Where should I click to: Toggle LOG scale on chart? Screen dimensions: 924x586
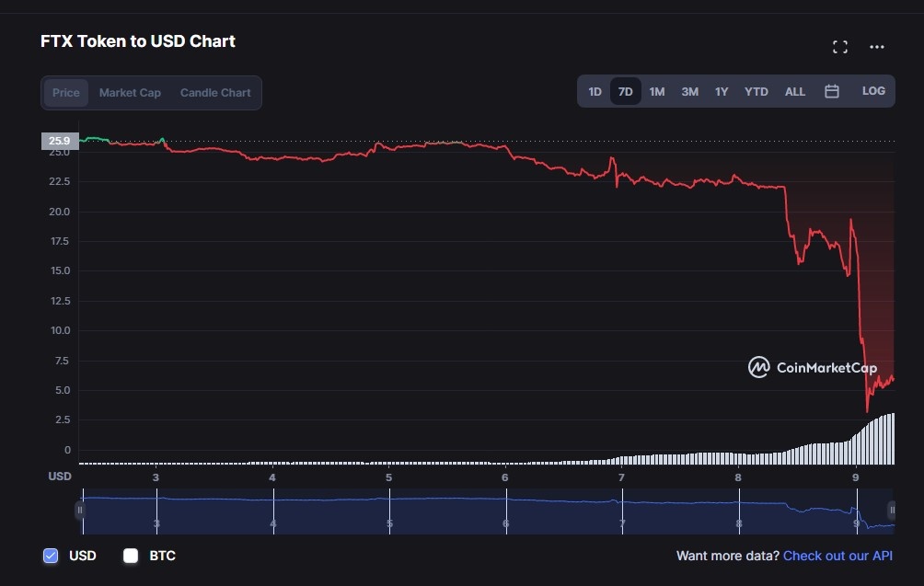point(873,91)
